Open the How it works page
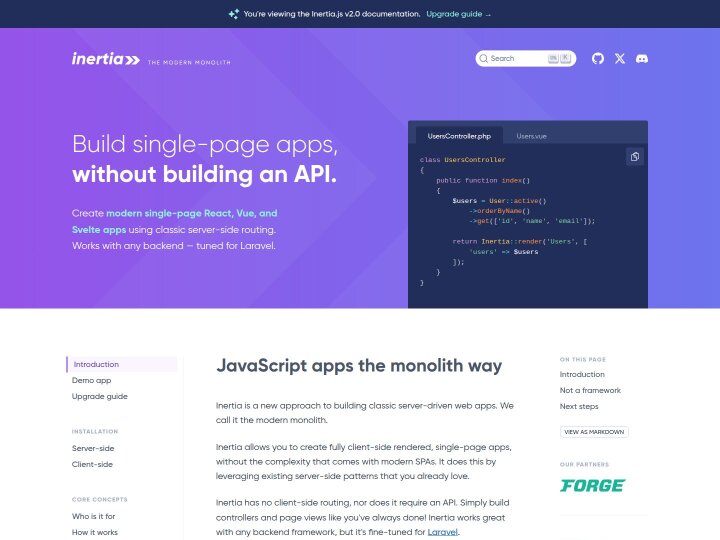 [95, 532]
